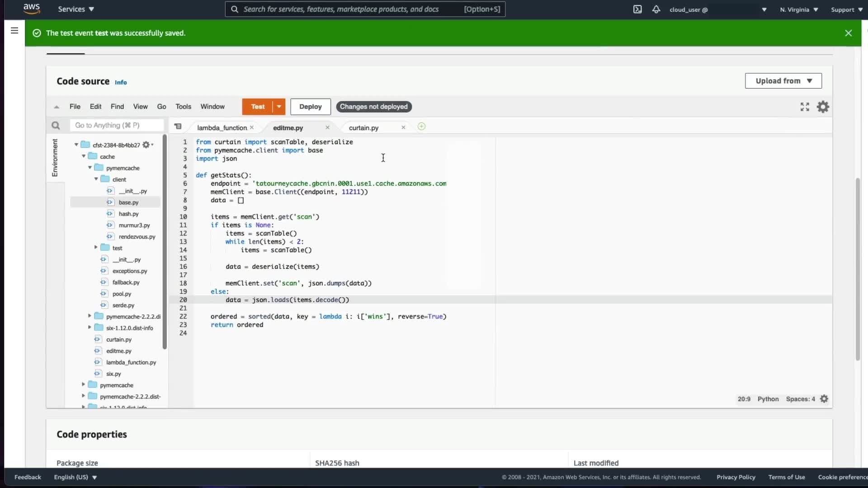Image resolution: width=868 pixels, height=488 pixels.
Task: Click the search magnifier in file panel
Action: point(56,126)
